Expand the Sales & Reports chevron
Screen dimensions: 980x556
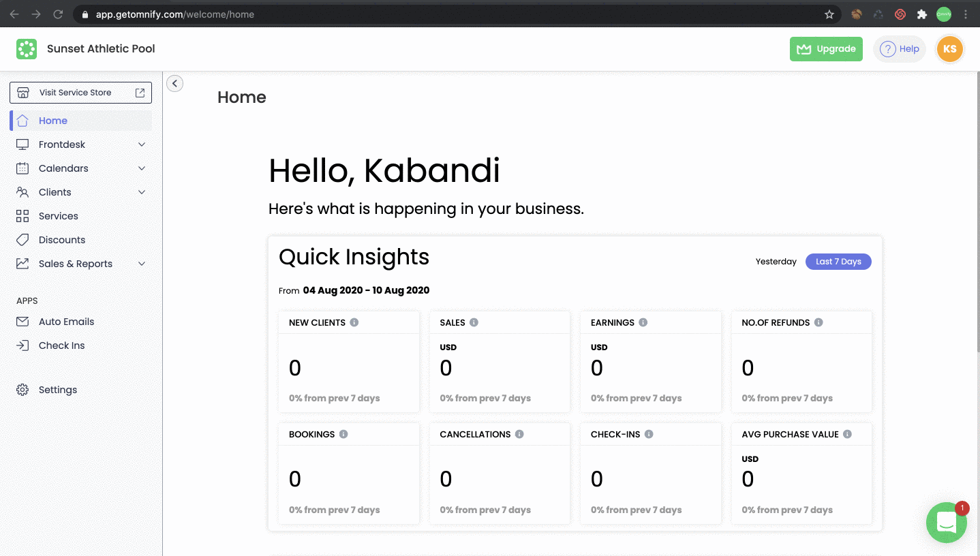click(x=142, y=264)
